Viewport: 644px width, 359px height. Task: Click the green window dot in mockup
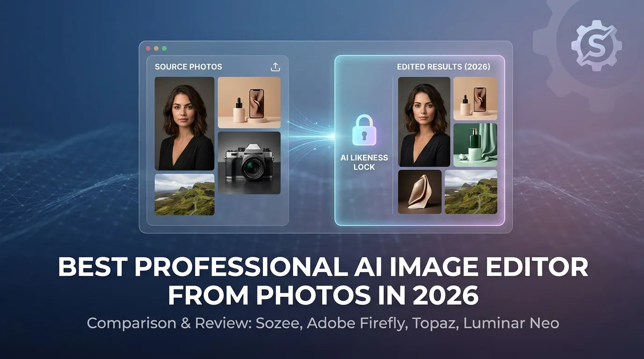click(164, 48)
